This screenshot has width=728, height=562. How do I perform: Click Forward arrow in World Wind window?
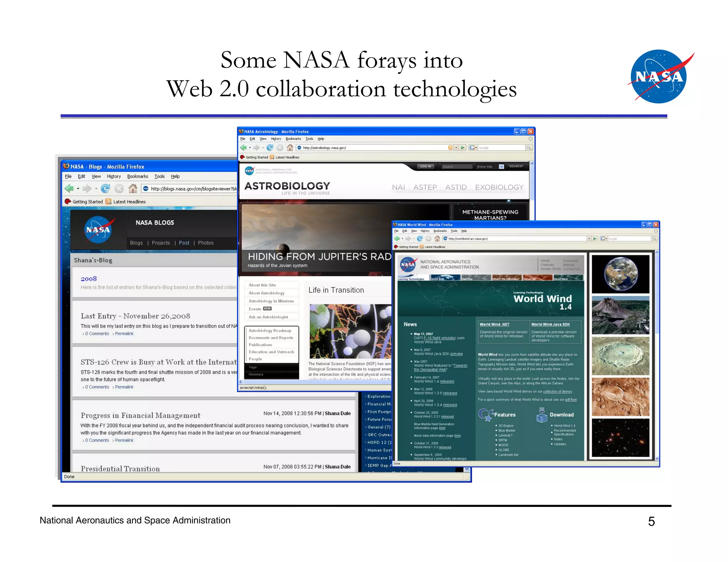click(x=408, y=239)
